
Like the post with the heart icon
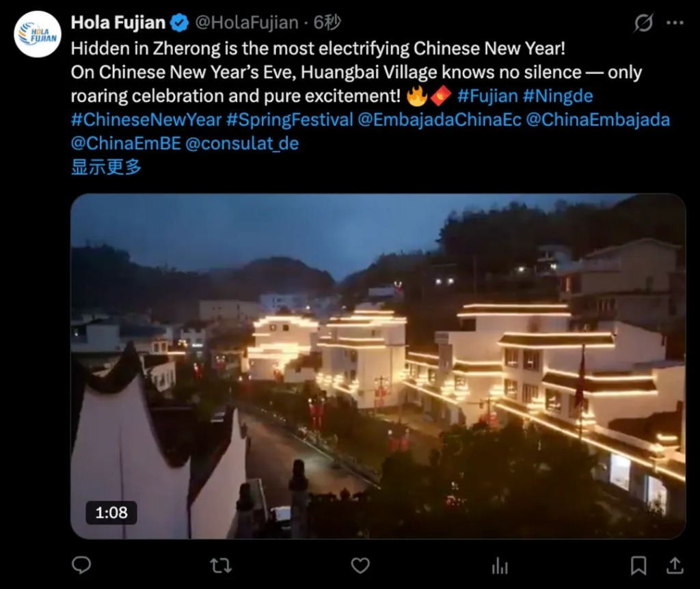pyautogui.click(x=360, y=566)
